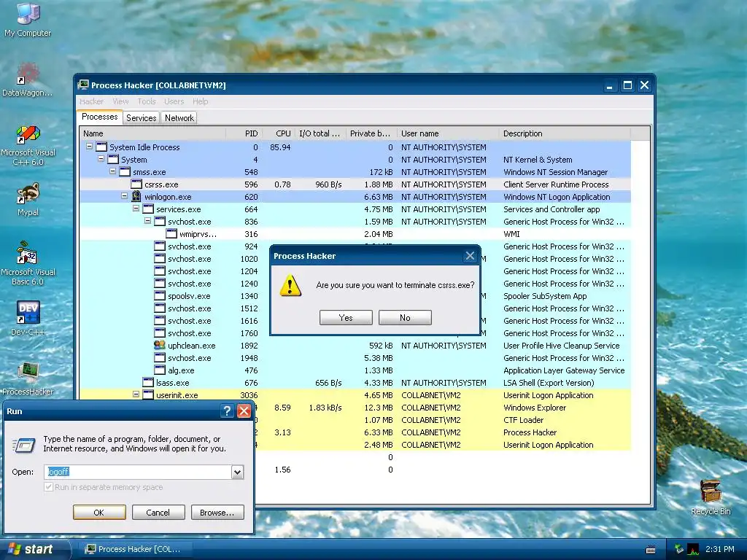The width and height of the screenshot is (747, 560).
Task: Open the Hacker menu
Action: tap(91, 101)
